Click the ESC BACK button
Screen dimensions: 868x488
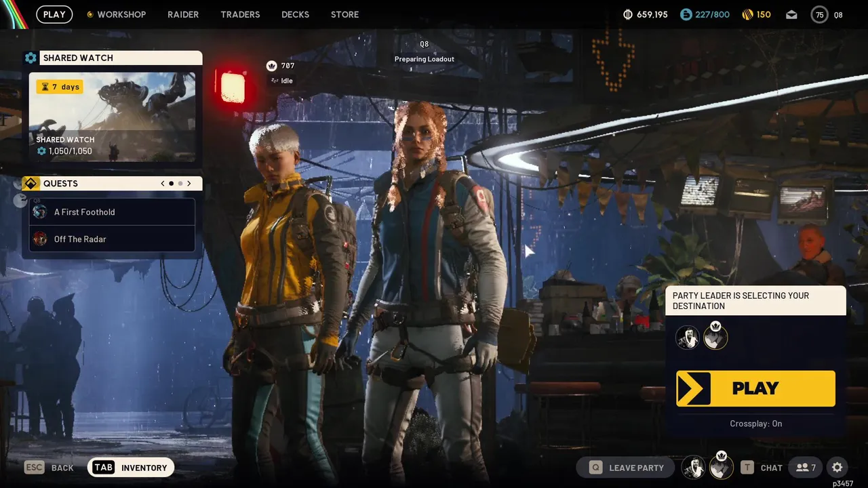pos(49,468)
